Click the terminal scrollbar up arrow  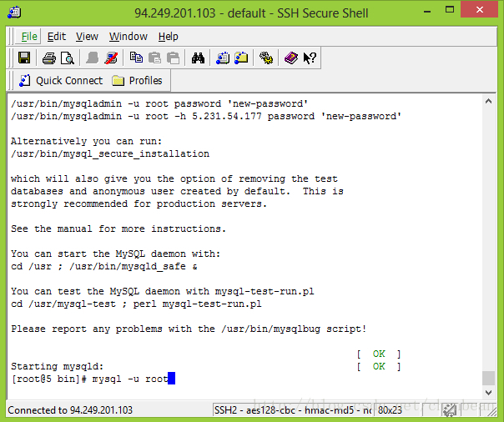coord(489,101)
